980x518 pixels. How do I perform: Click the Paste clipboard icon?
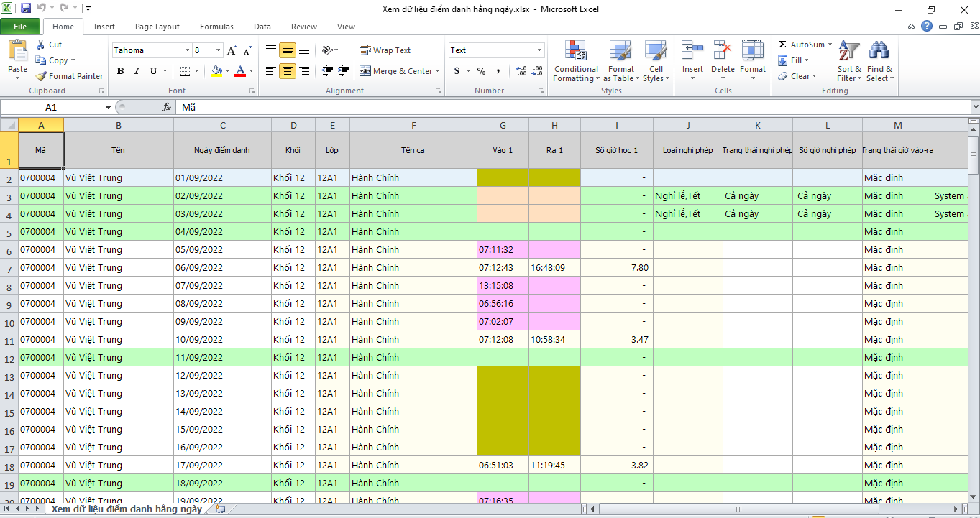pyautogui.click(x=17, y=51)
